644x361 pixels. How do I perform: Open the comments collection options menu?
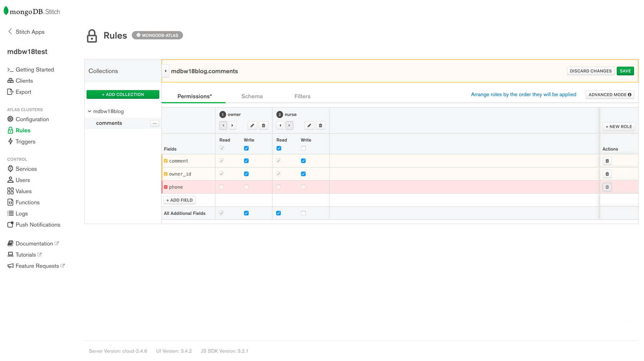(x=155, y=123)
